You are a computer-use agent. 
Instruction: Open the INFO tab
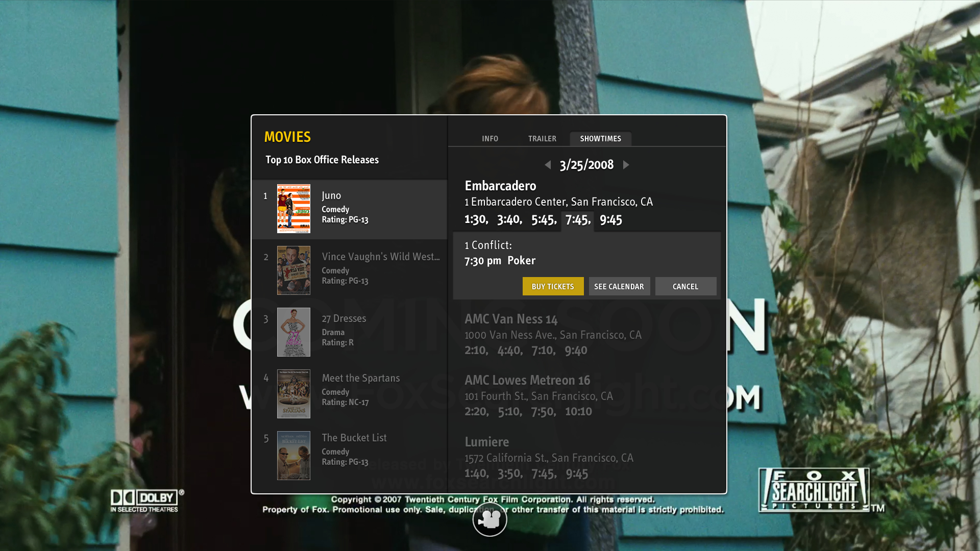[x=490, y=139]
